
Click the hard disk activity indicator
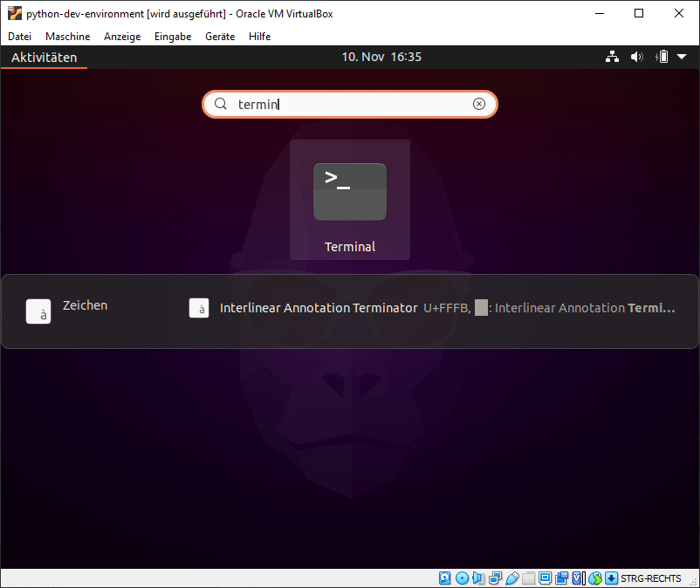(445, 578)
